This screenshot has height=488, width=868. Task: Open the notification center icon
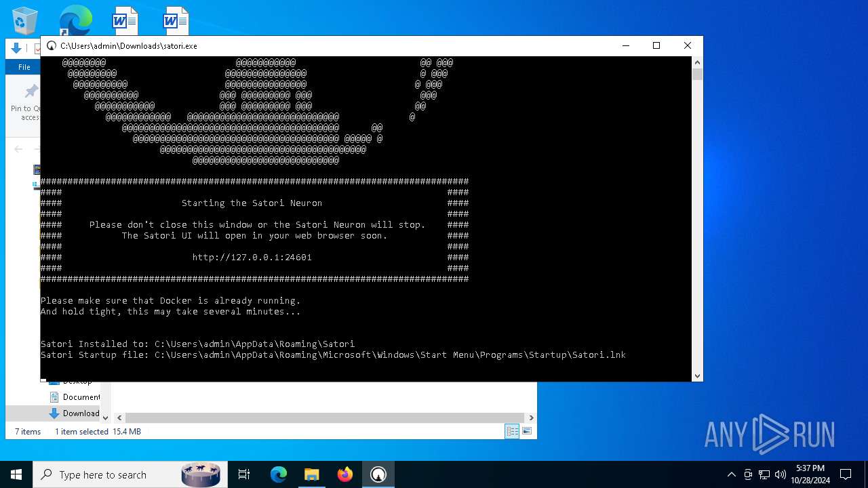pos(846,474)
